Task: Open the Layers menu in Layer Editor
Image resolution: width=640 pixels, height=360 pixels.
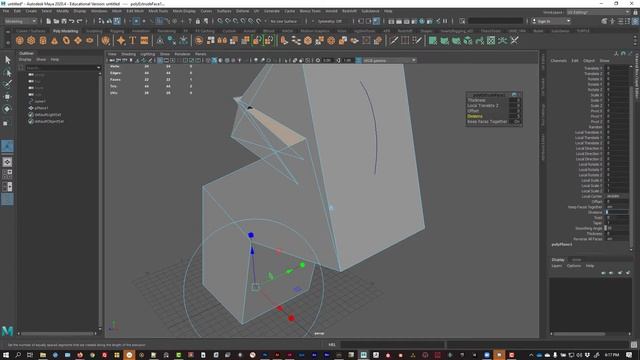Action: pyautogui.click(x=557, y=266)
